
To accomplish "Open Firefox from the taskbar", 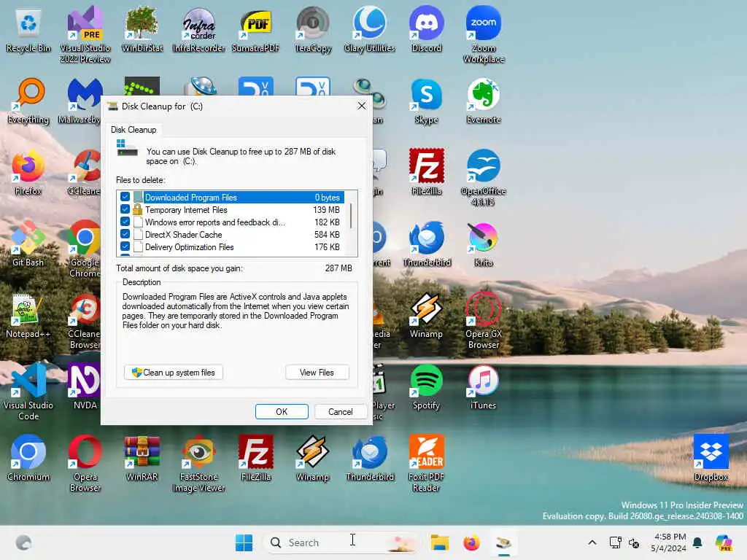I will 471,542.
